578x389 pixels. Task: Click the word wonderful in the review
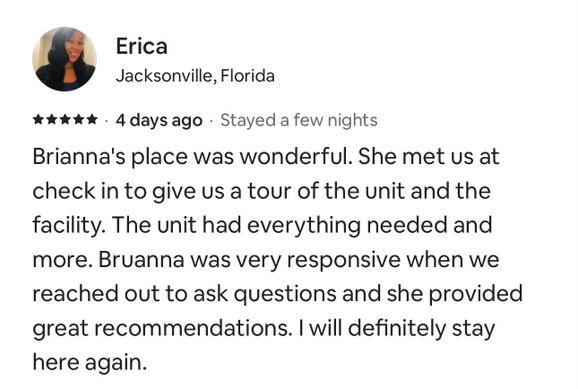(294, 157)
